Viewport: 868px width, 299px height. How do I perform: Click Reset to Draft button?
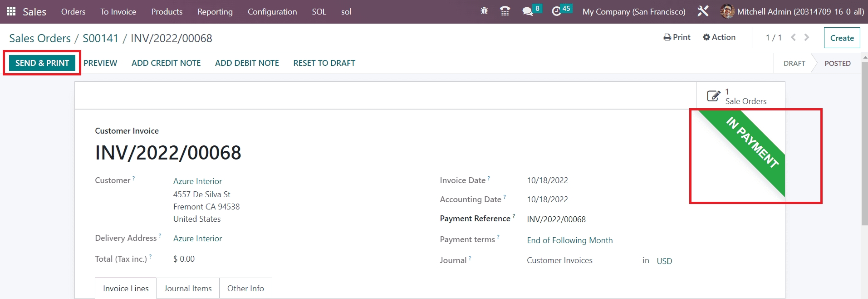[324, 63]
